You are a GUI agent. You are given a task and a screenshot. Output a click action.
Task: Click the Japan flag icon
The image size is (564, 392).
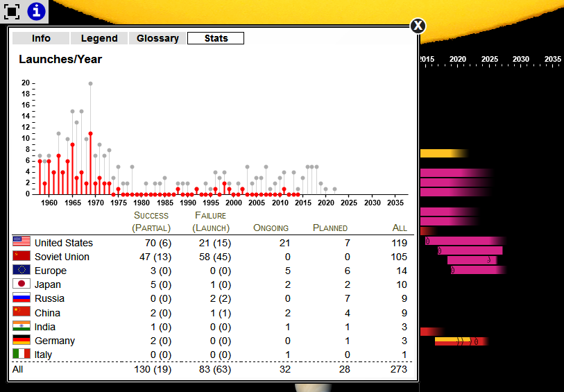point(22,284)
